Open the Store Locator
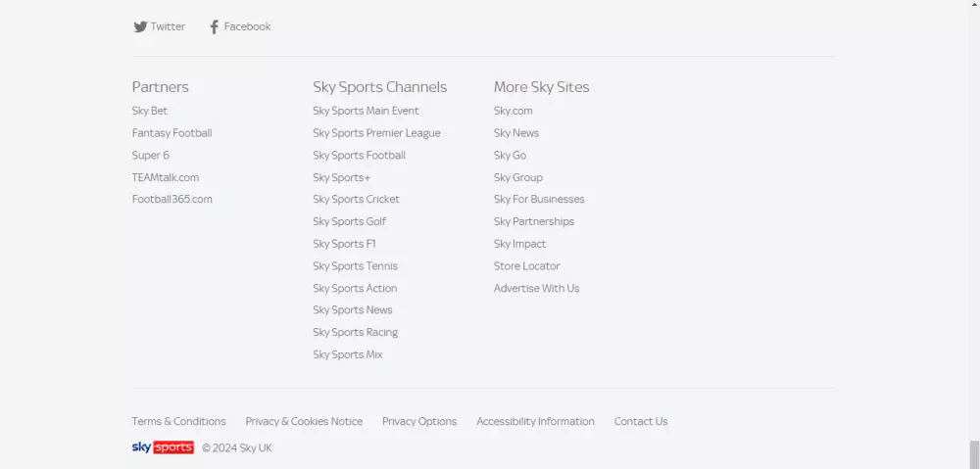980x469 pixels. [527, 266]
